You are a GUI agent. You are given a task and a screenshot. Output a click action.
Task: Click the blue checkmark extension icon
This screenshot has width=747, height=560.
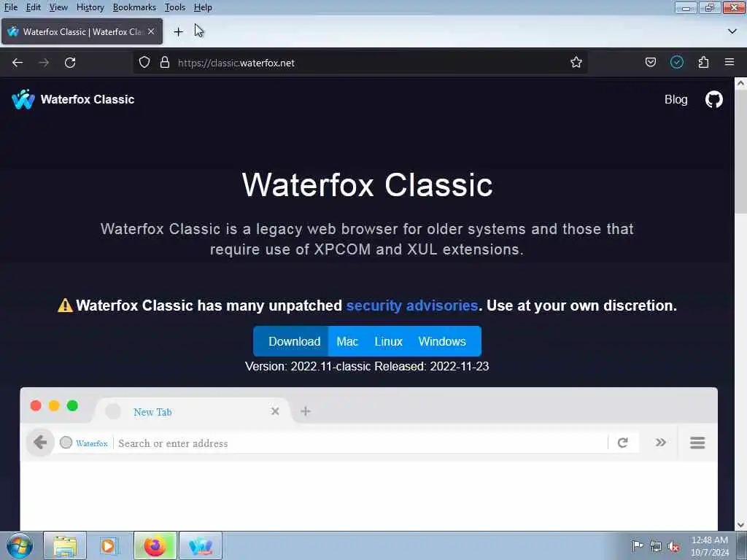tap(677, 63)
